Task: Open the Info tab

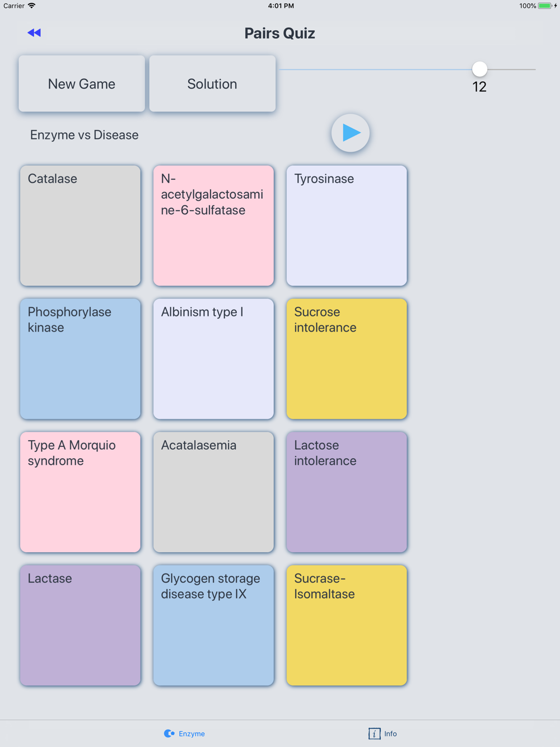Action: (382, 734)
